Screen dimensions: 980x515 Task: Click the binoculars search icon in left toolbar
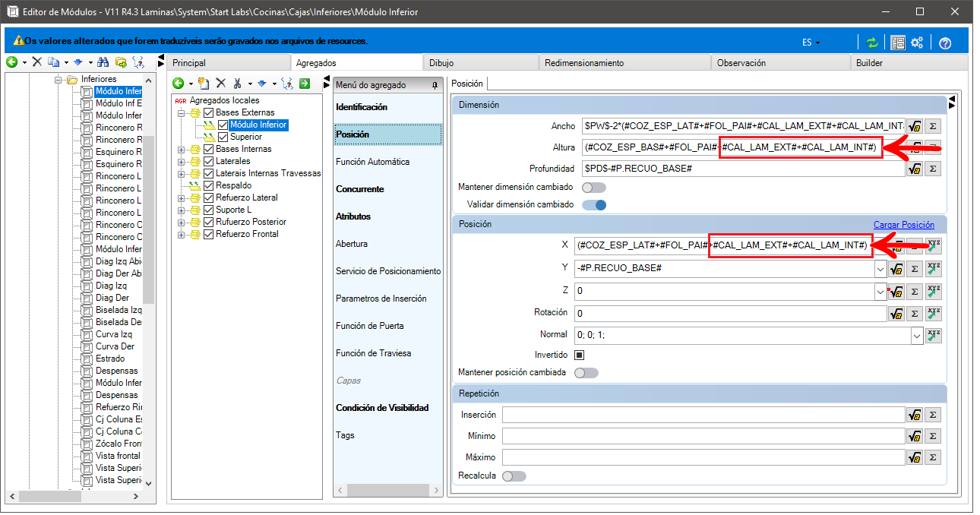pos(103,62)
